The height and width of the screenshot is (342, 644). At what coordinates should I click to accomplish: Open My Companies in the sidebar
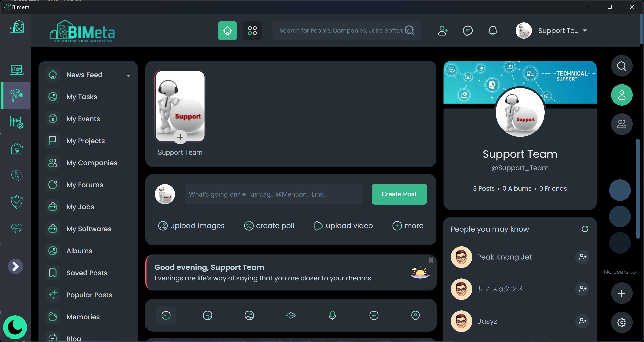point(88,163)
